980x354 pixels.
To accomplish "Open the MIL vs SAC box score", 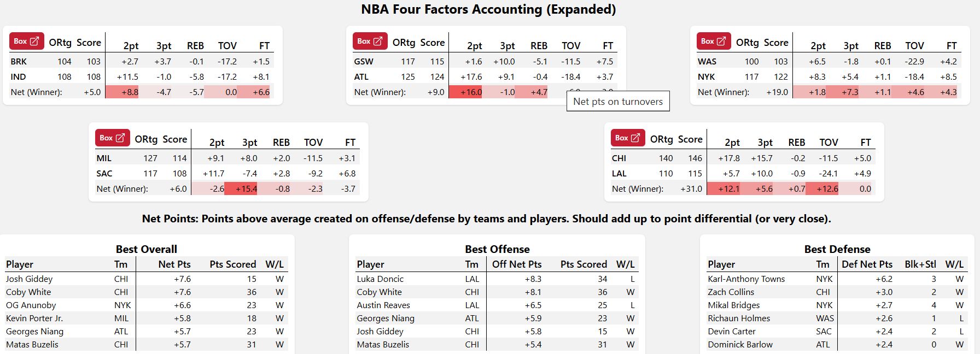I will click(x=113, y=138).
